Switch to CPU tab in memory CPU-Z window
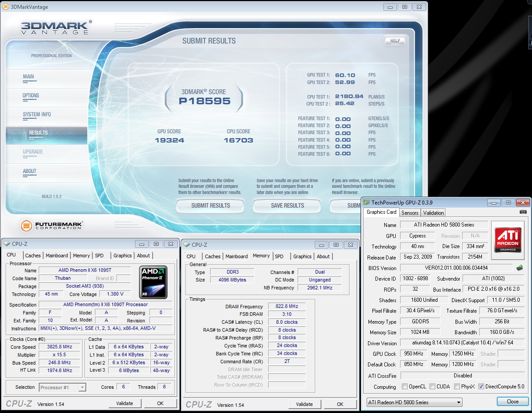The height and width of the screenshot is (413, 532). click(191, 256)
